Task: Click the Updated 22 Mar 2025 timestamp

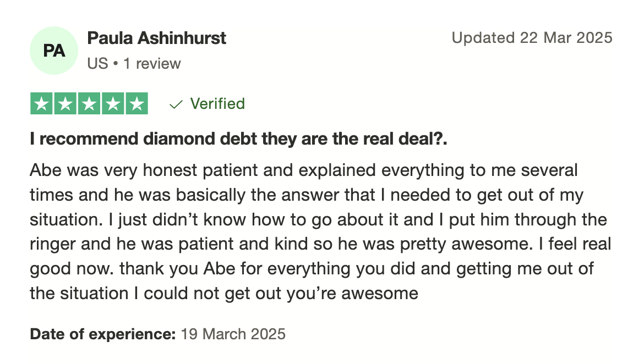Action: 532,38
